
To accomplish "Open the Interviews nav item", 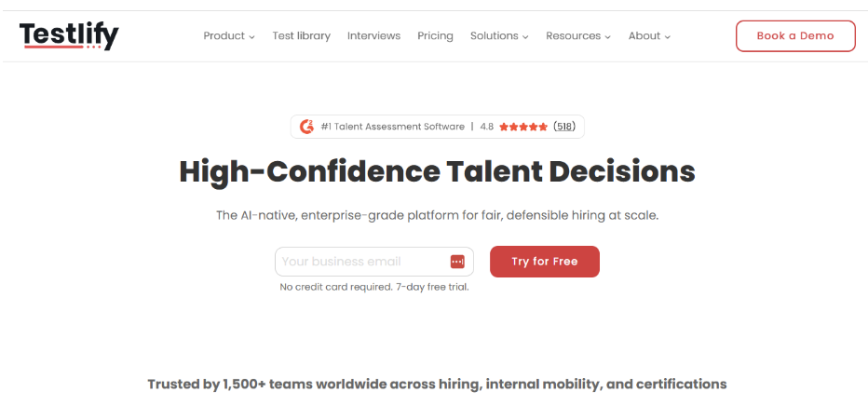I will tap(373, 36).
